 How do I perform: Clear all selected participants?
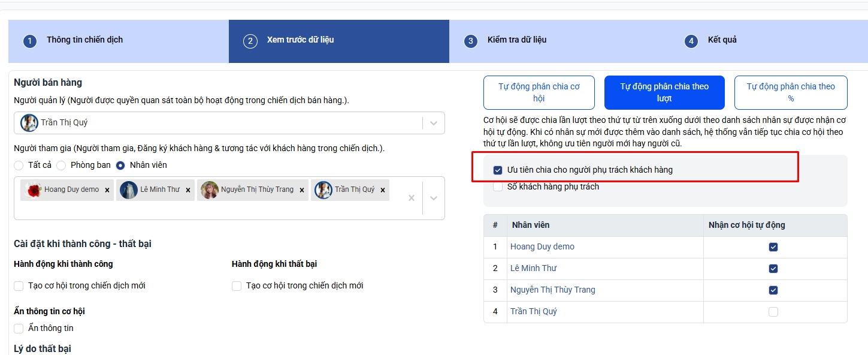[x=412, y=198]
